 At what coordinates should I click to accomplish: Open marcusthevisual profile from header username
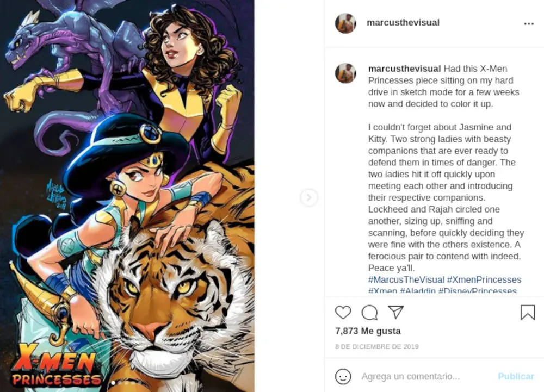coord(403,23)
